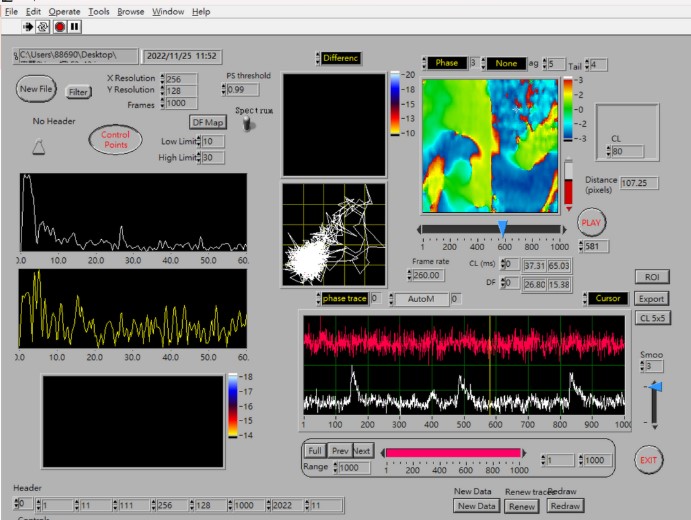Click the PS threshold value field

point(243,89)
